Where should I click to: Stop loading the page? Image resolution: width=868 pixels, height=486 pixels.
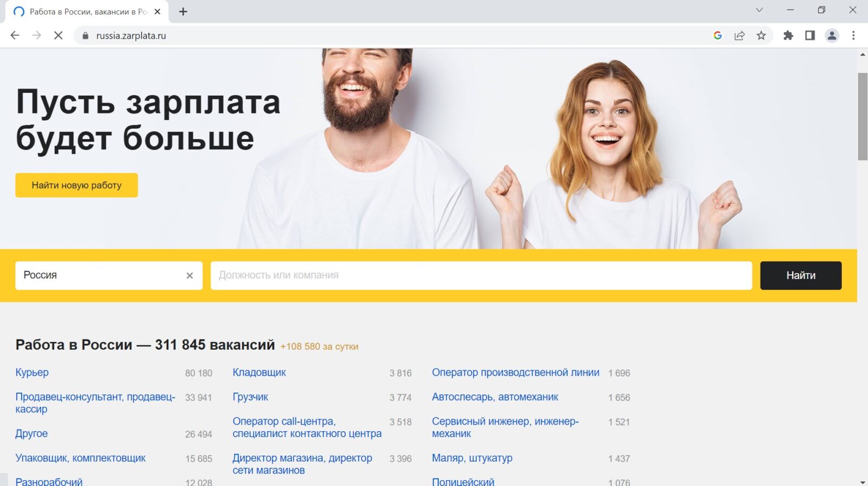click(59, 35)
